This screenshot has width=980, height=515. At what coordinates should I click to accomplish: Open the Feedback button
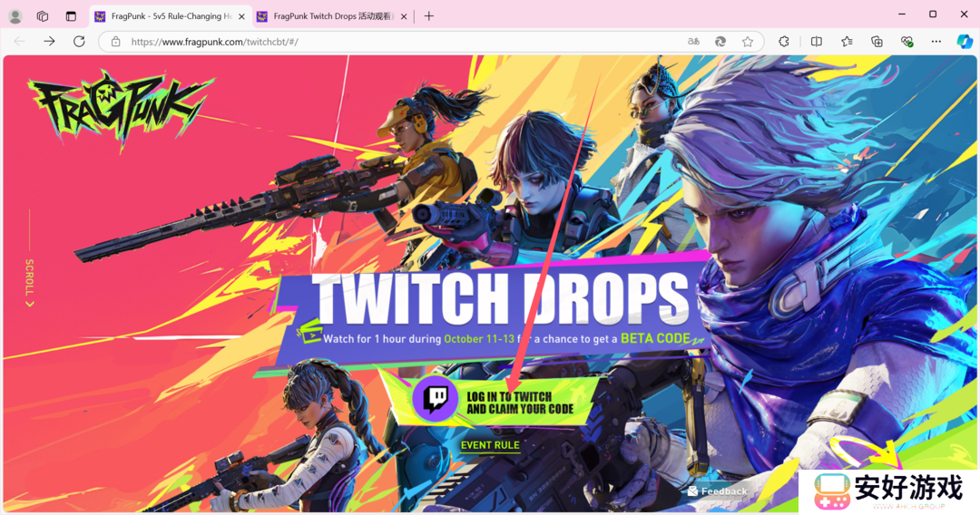[718, 491]
